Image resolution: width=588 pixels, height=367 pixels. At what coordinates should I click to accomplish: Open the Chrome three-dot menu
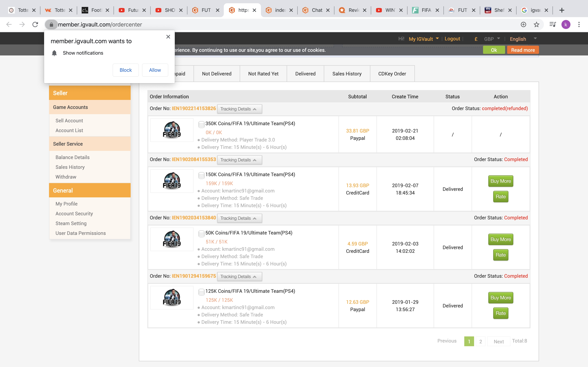pos(579,24)
